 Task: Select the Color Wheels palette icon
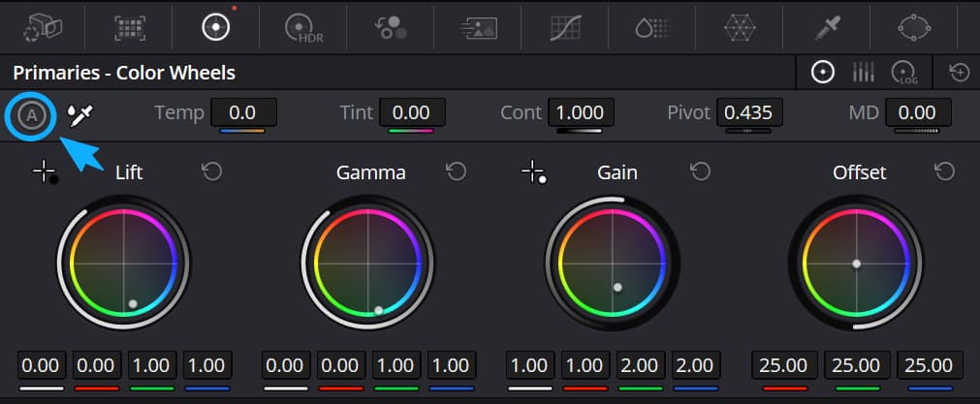click(x=216, y=27)
